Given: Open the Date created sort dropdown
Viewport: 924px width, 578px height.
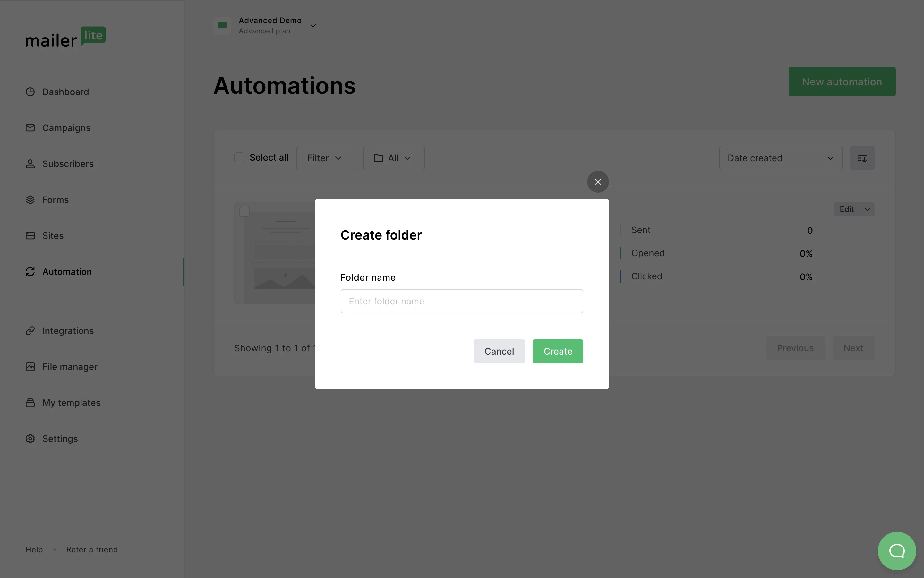Looking at the screenshot, I should point(781,158).
